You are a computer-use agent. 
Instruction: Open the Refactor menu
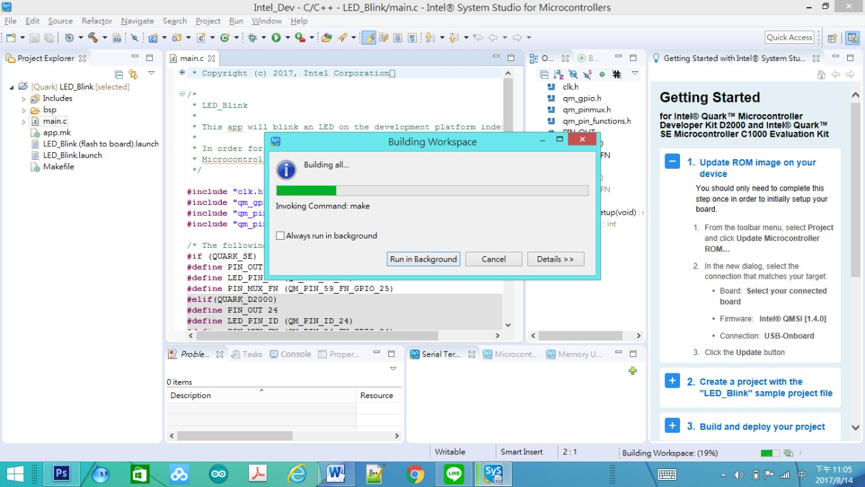97,21
